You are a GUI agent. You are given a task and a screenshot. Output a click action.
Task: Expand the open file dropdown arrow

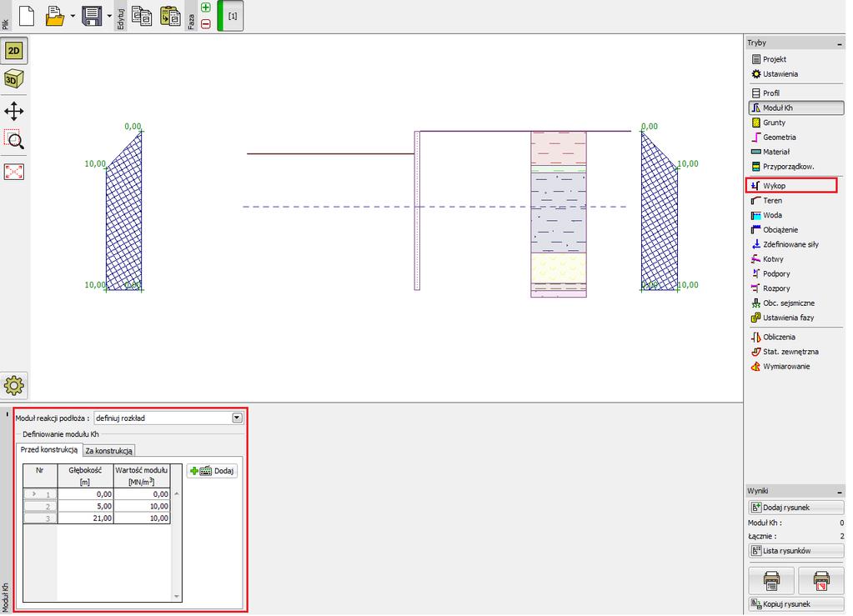pos(73,16)
